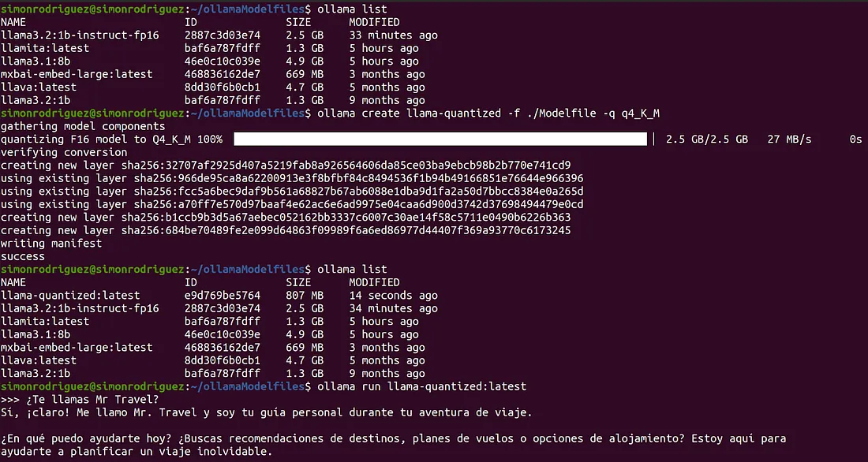Click the "writing manifest" output line
Screen dimensions: 868x462
51,244
